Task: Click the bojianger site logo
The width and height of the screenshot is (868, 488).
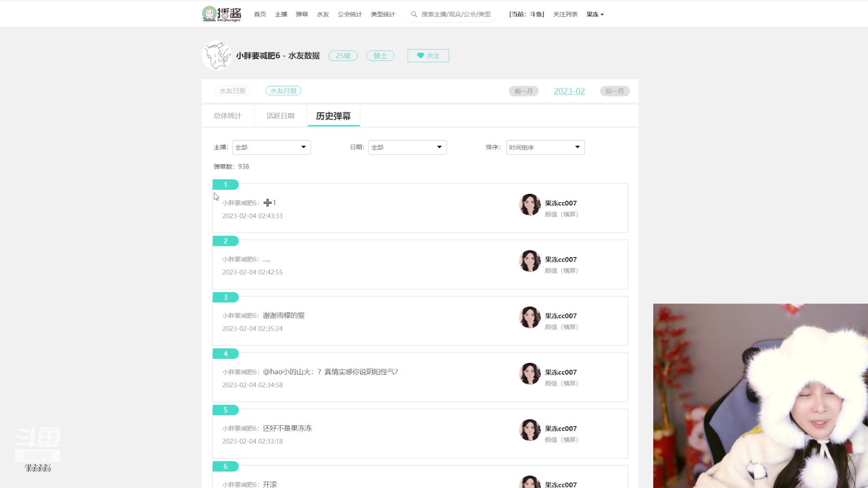Action: pyautogui.click(x=222, y=14)
